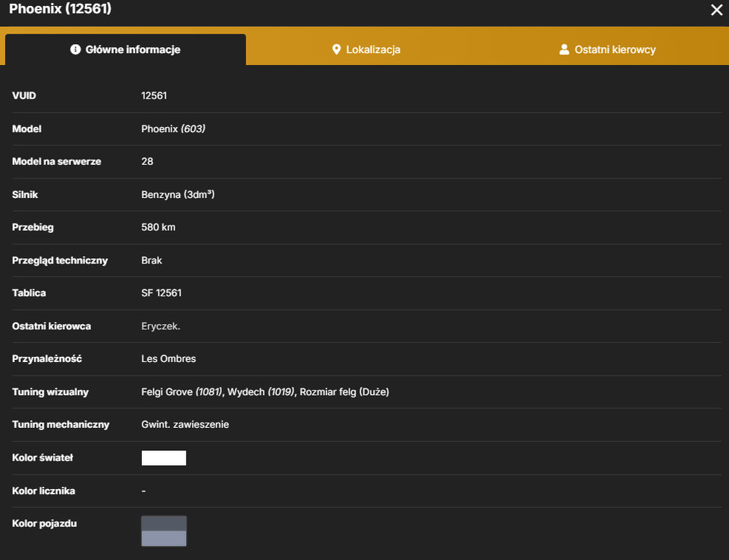Switch to the Lokalizacja tab

(366, 49)
